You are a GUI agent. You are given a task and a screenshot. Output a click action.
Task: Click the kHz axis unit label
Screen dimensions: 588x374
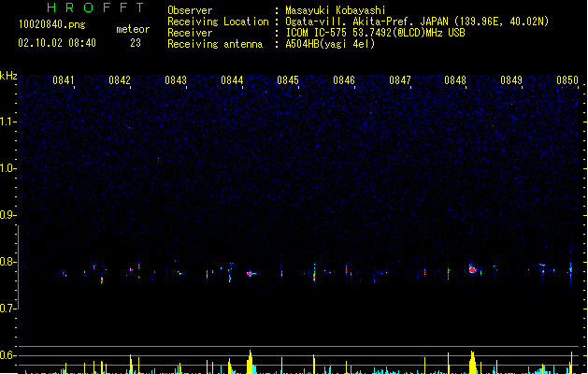pos(8,76)
